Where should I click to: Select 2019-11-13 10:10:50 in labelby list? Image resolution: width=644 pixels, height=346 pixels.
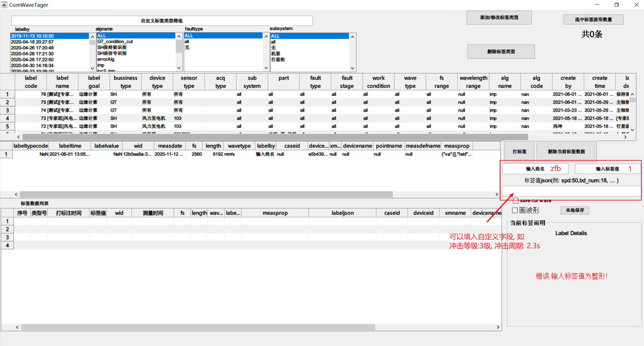pos(50,36)
